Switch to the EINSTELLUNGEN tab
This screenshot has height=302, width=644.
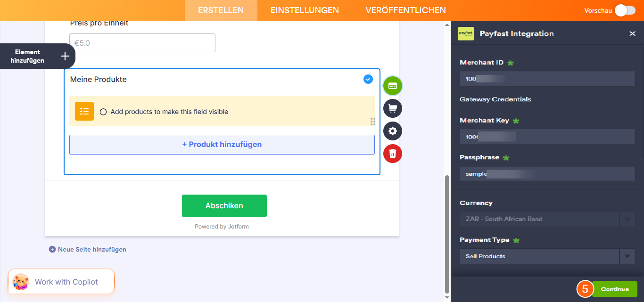click(x=304, y=10)
